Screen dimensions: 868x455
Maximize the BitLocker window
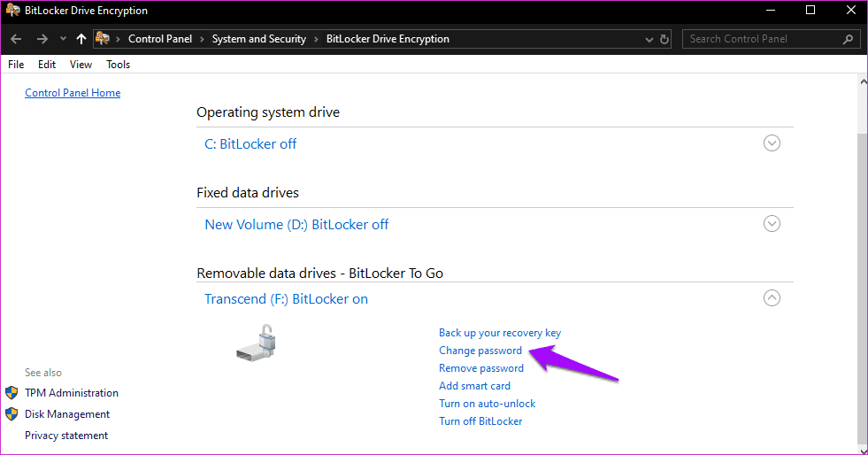[810, 10]
